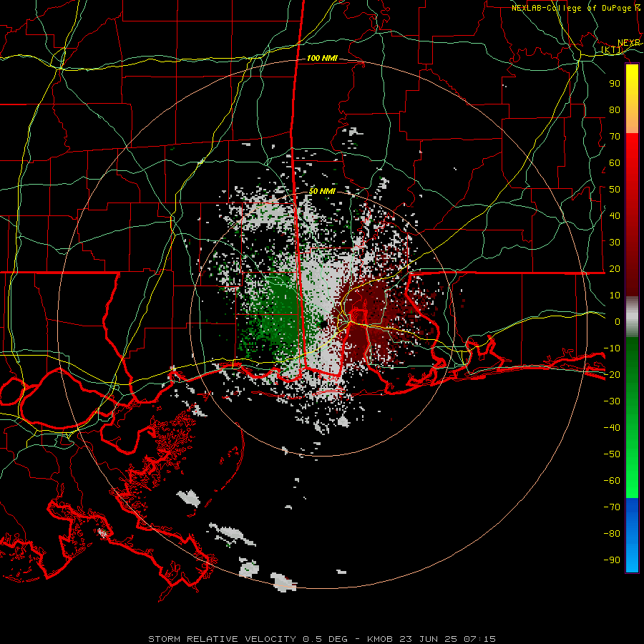Click the 60 value on the velocity scale

(615, 162)
